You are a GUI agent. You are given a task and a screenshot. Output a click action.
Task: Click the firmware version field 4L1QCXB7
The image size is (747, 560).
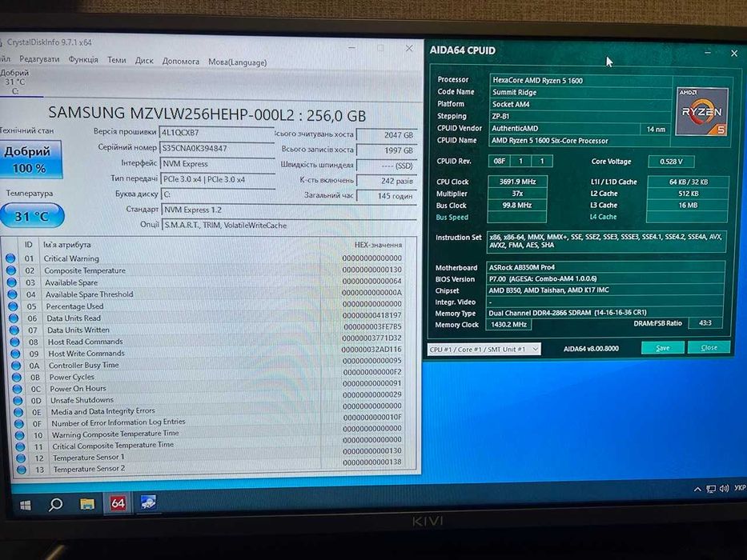[217, 132]
